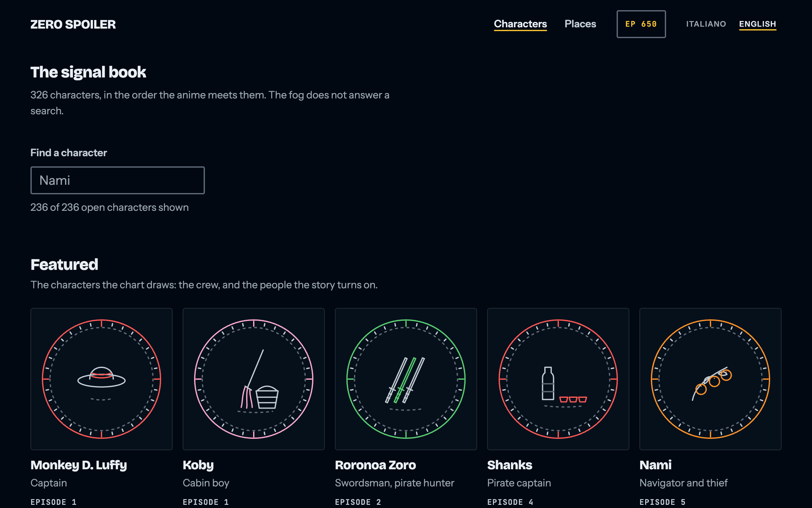Open Roronoa Zoro's three swords icon card

pos(406,379)
